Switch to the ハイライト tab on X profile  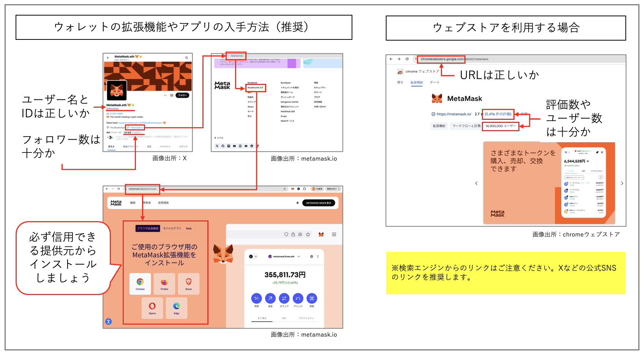[165, 146]
